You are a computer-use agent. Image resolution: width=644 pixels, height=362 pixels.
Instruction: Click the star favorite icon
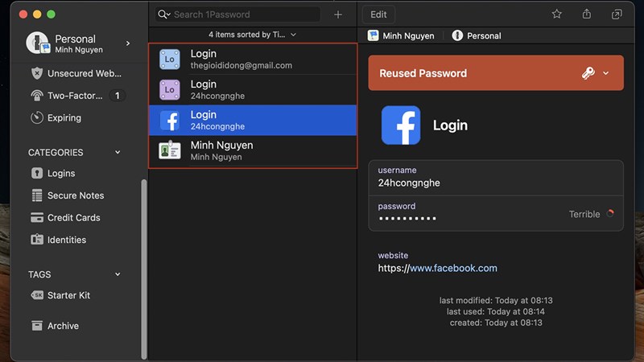(x=556, y=14)
